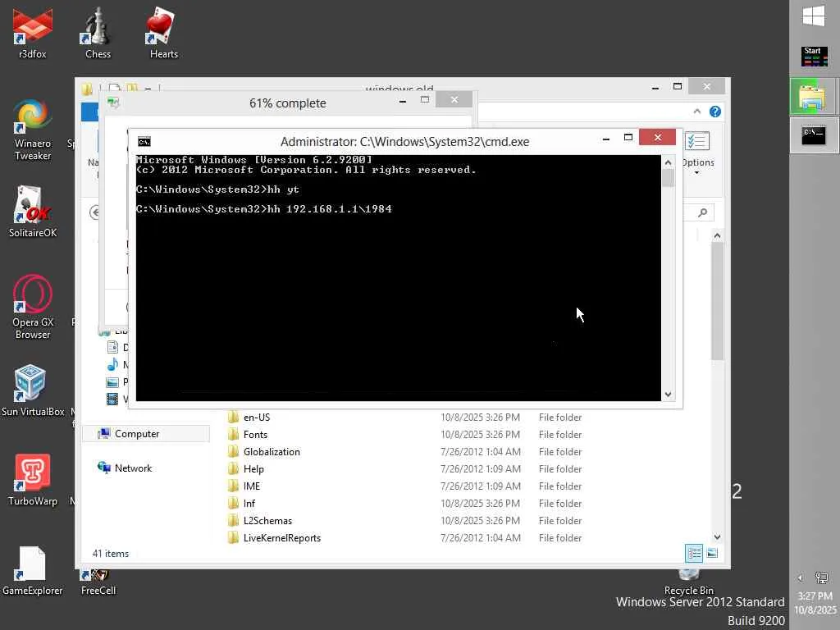The width and height of the screenshot is (840, 630).
Task: Launch Winaero Tweaker shortcut
Action: [x=32, y=129]
